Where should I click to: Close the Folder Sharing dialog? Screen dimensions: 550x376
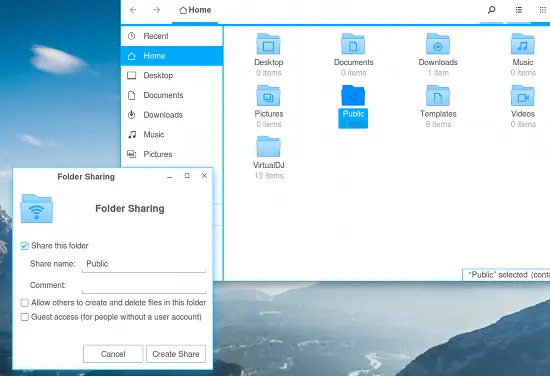pyautogui.click(x=204, y=176)
